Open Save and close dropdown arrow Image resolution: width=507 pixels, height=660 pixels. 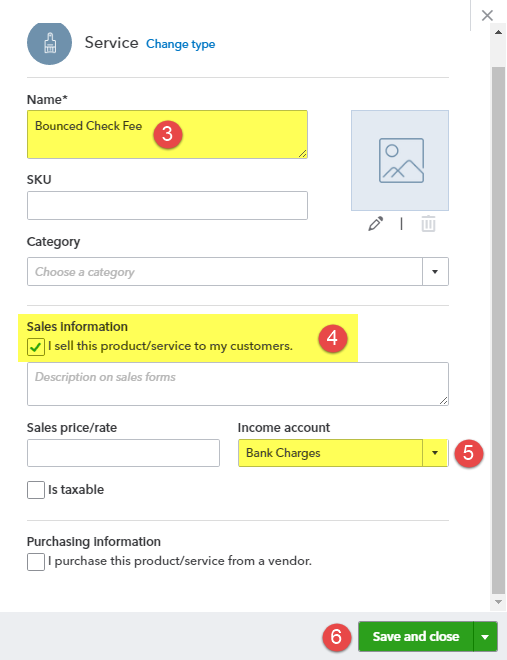pos(485,636)
